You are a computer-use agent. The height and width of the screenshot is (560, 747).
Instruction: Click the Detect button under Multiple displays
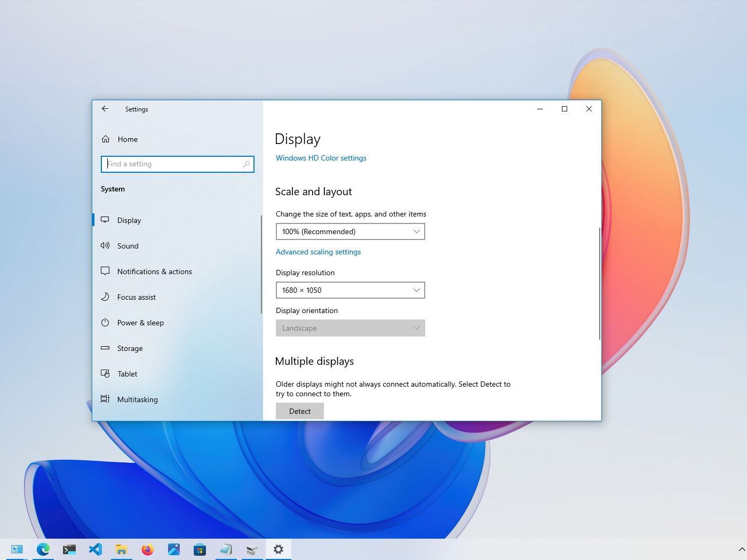pos(299,411)
